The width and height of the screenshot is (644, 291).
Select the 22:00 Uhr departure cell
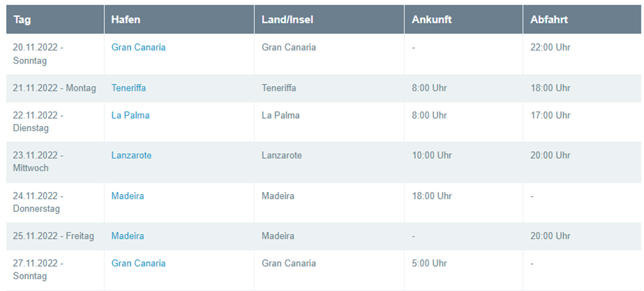(x=550, y=47)
